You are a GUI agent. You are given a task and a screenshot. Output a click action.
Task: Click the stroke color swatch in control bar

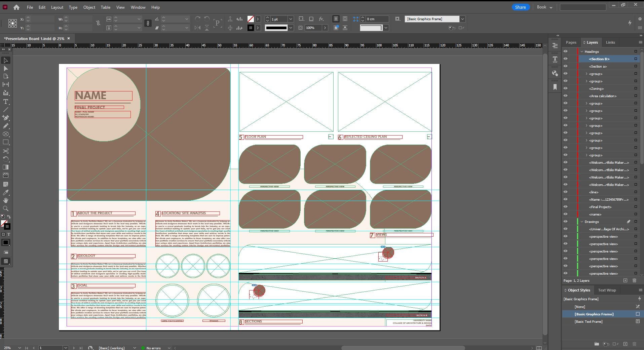(251, 28)
